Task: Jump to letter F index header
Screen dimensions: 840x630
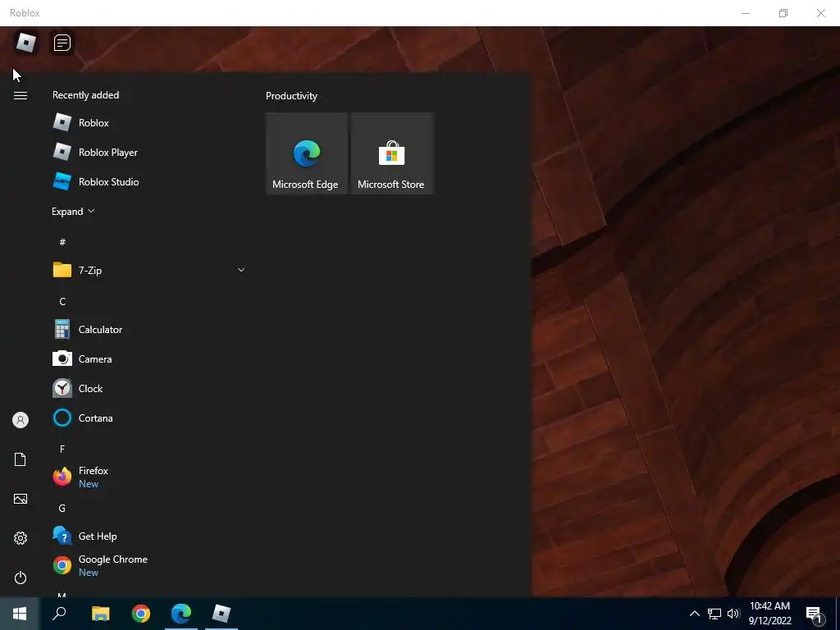Action: pyautogui.click(x=62, y=449)
